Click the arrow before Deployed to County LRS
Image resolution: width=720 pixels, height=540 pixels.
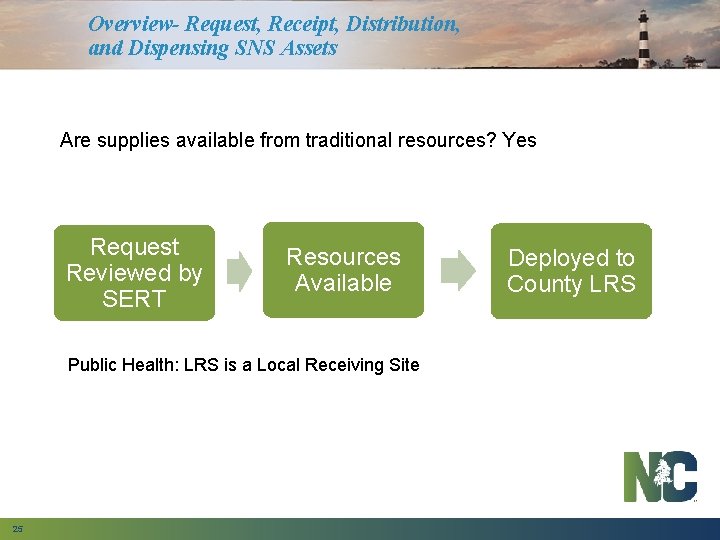pos(458,270)
